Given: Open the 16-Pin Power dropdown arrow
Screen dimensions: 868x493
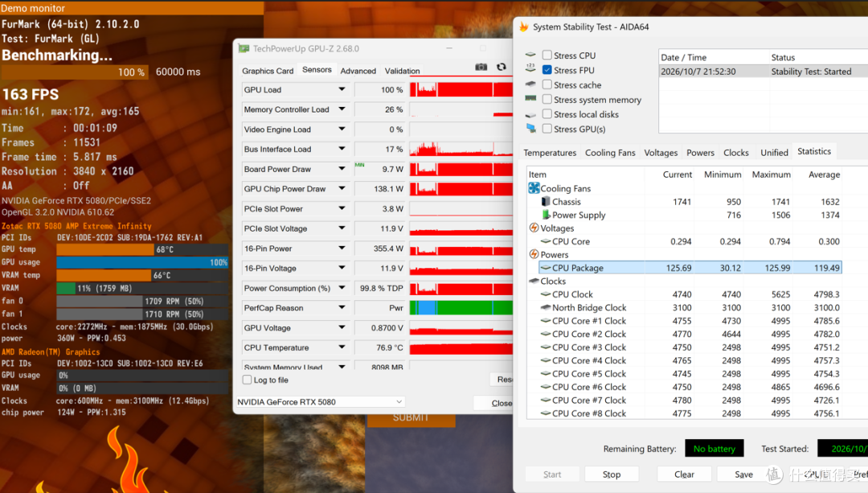Looking at the screenshot, I should (x=342, y=249).
